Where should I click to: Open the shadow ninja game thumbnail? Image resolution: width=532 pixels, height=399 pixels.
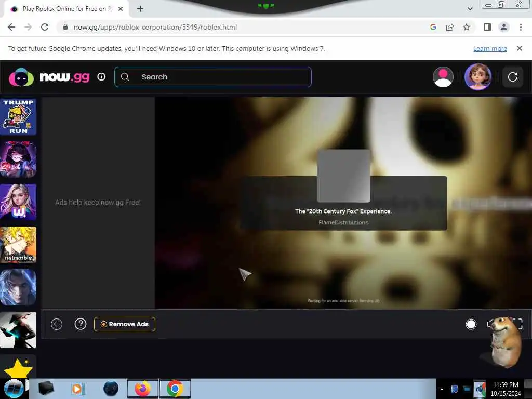pyautogui.click(x=18, y=330)
